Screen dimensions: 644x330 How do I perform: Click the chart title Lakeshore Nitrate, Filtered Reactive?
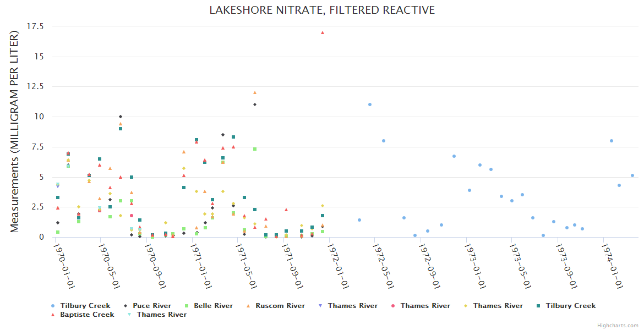(322, 10)
